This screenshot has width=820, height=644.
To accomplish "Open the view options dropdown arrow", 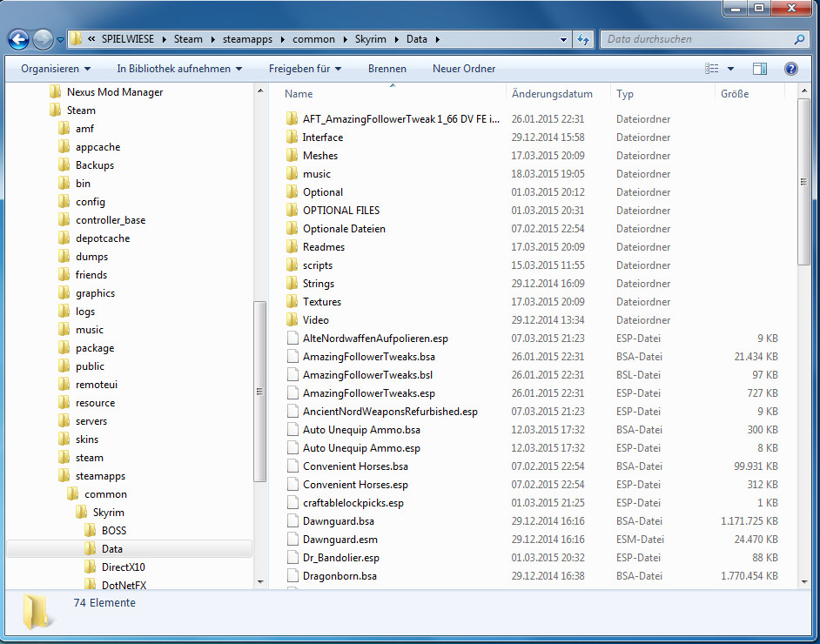I will 730,69.
